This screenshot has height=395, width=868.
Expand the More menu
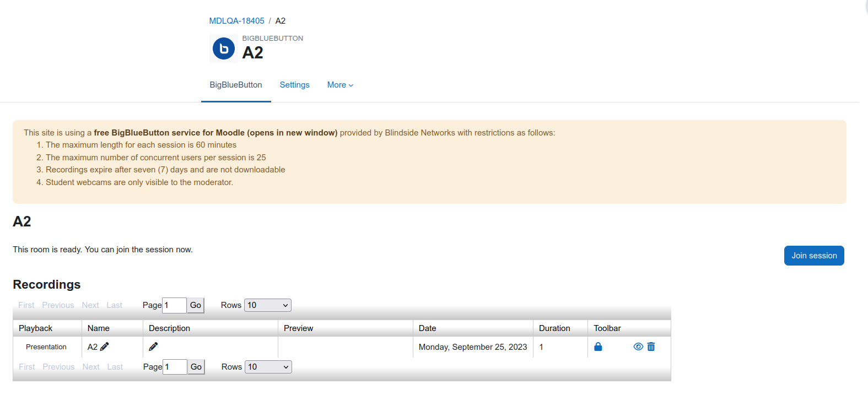(340, 85)
